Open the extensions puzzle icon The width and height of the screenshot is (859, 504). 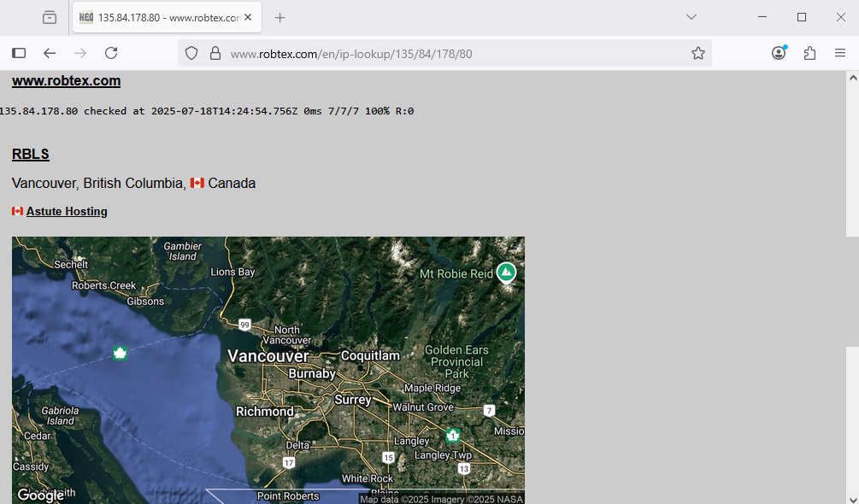809,53
